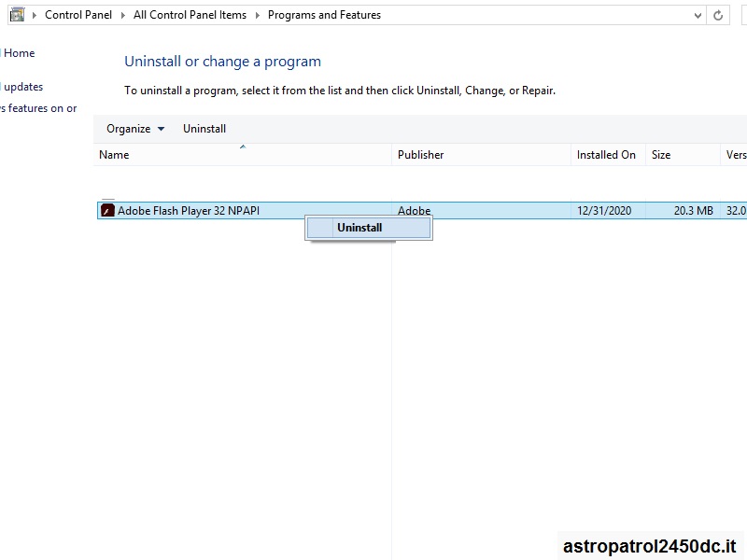Image resolution: width=747 pixels, height=560 pixels.
Task: Select Programs and Features breadcrumb
Action: (x=324, y=15)
